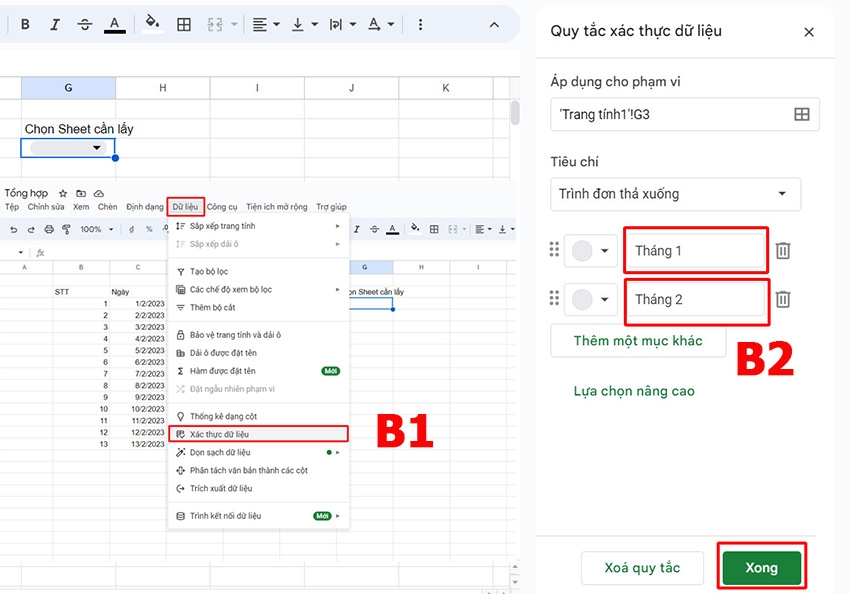Collapse the toolbar with the chevron icon
The image size is (850, 594).
point(494,23)
